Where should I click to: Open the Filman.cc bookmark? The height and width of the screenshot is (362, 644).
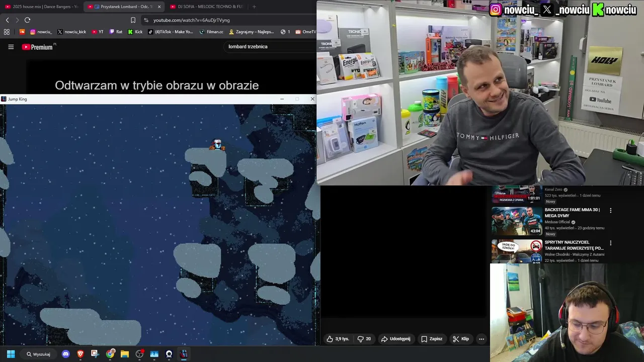[211, 32]
